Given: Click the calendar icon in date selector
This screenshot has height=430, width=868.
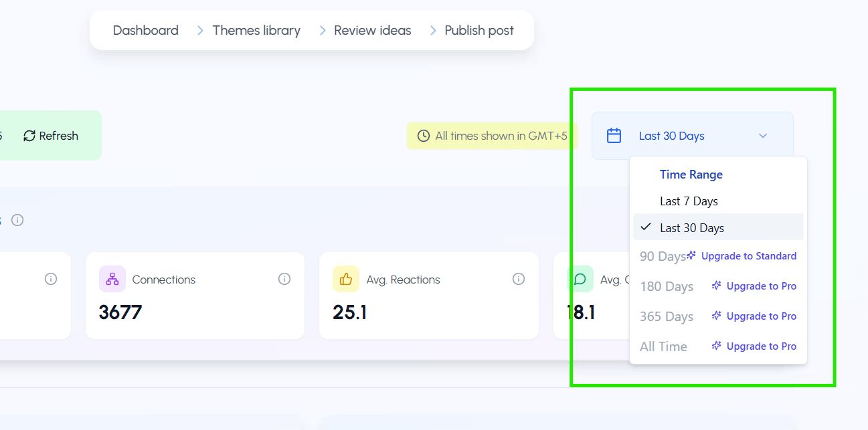Looking at the screenshot, I should coord(614,136).
